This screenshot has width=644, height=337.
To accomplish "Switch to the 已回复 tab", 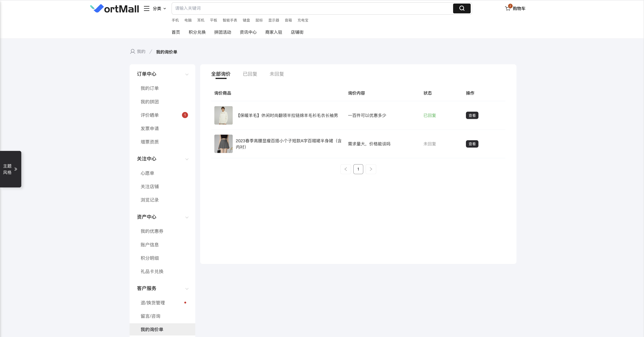I will (x=250, y=74).
